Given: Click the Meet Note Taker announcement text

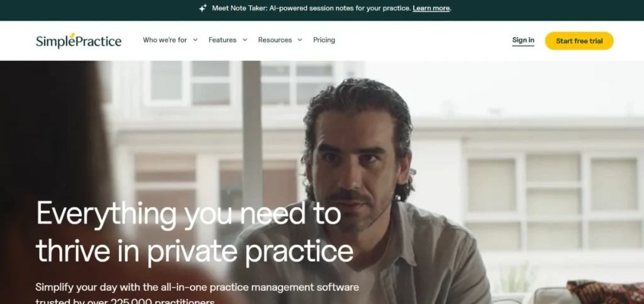Looking at the screenshot, I should coord(311,8).
